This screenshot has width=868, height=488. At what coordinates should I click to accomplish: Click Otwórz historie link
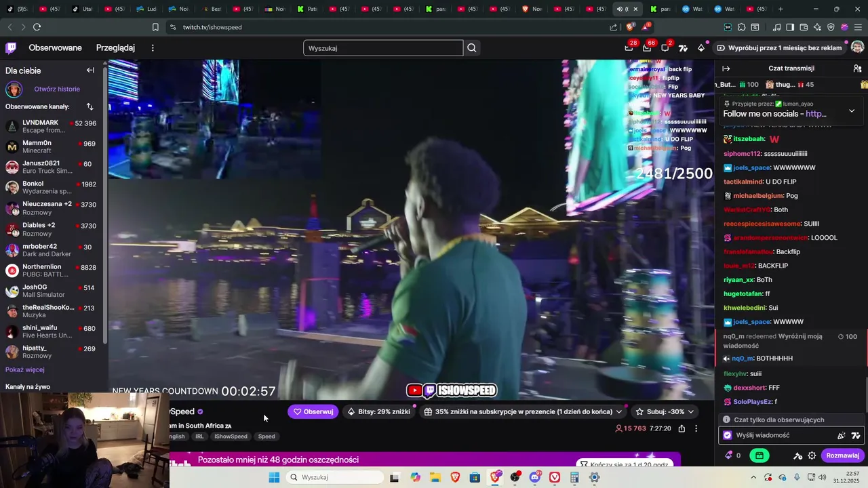[57, 89]
